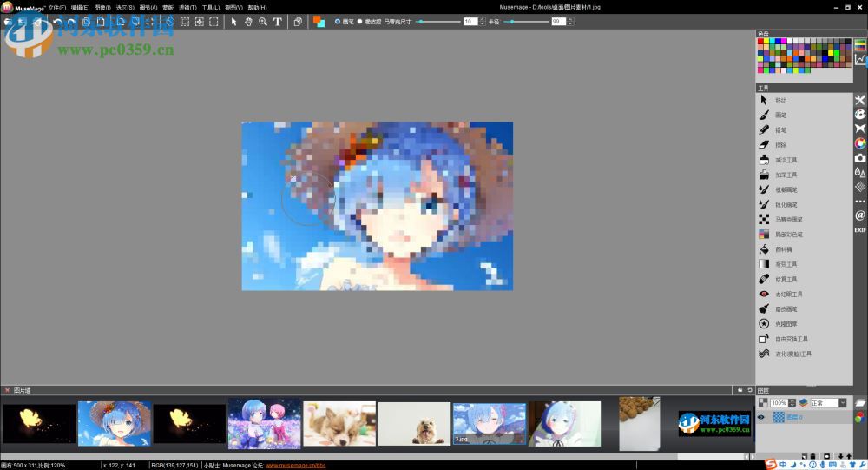The width and height of the screenshot is (868, 470).
Task: Select the Blur brush tool
Action: [x=764, y=189]
